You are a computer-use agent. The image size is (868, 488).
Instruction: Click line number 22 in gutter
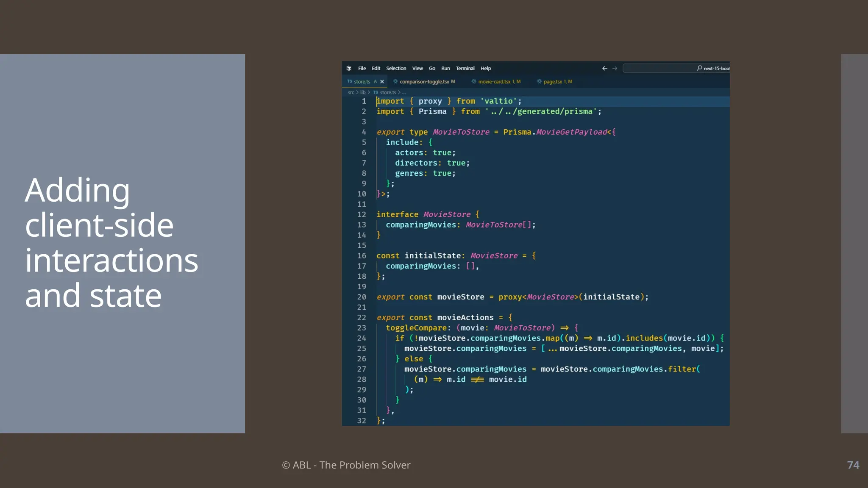(x=362, y=318)
